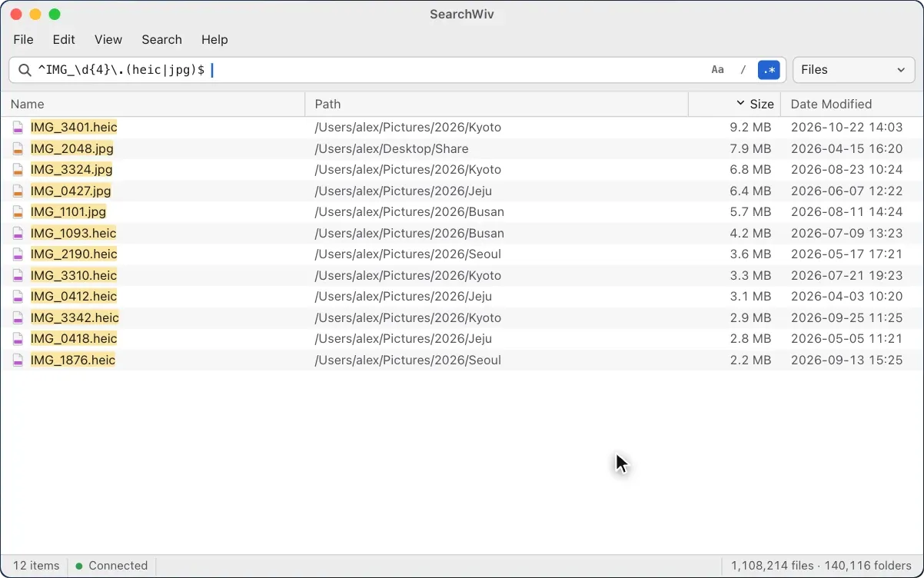Click the file icon for IMG_0418.heic
The height and width of the screenshot is (578, 924).
click(18, 339)
